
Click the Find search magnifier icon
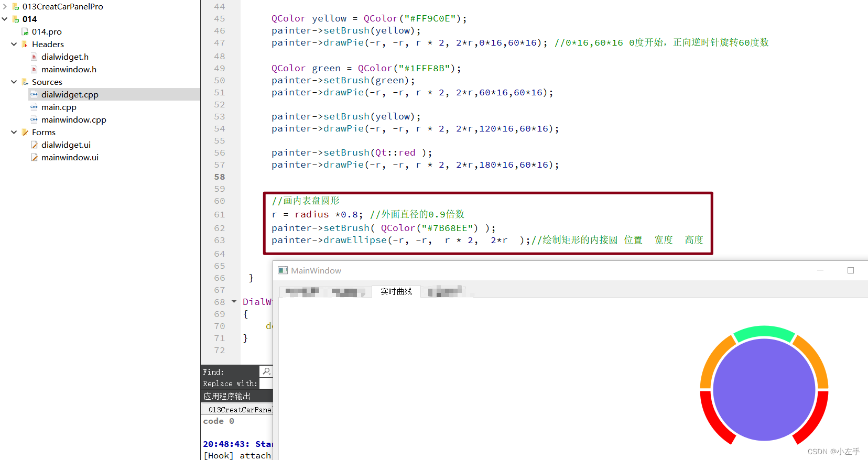[x=266, y=371]
